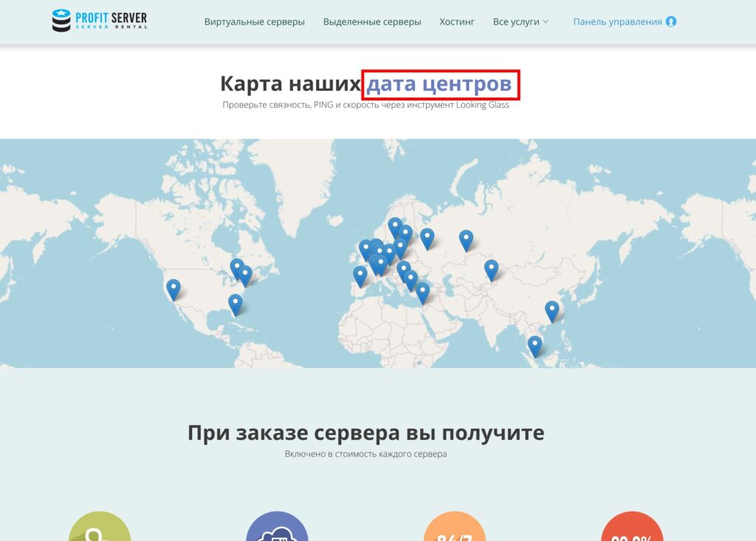This screenshot has width=756, height=541.
Task: Click the Poland map pin
Action: (x=401, y=249)
